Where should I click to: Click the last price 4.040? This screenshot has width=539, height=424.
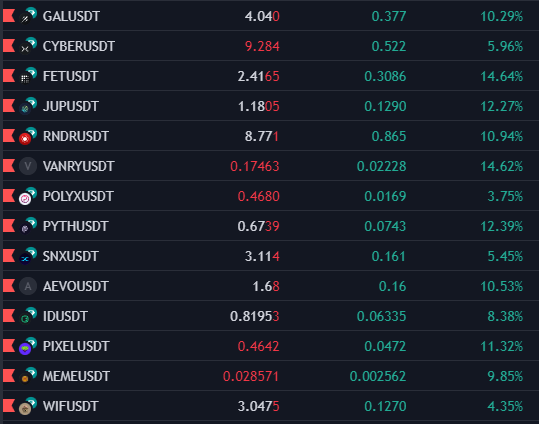[x=262, y=16]
